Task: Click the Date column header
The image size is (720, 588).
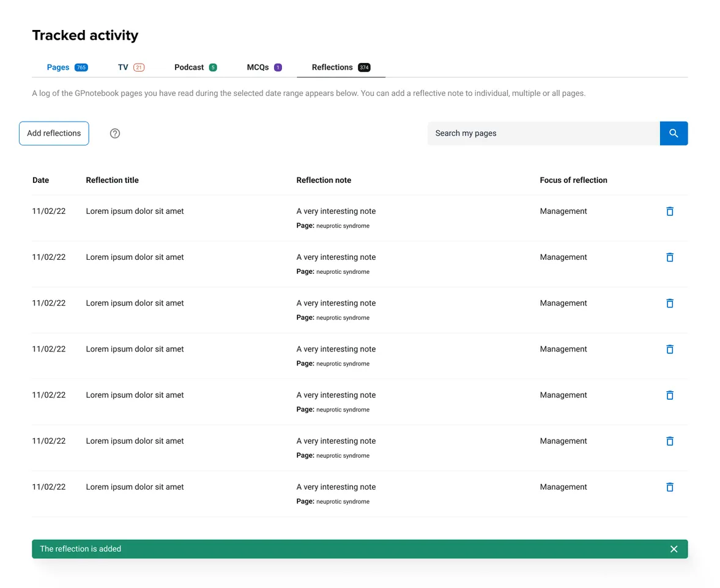Action: [x=40, y=180]
